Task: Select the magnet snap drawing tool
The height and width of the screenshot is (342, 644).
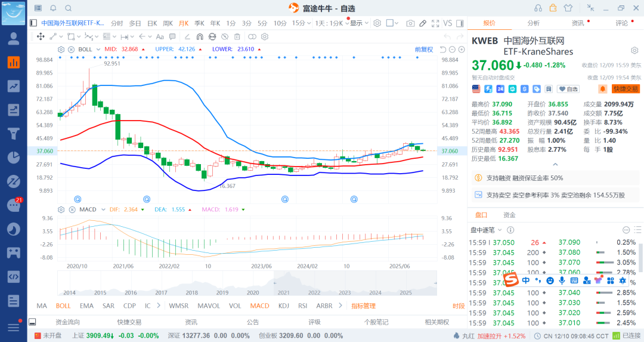Action: pos(200,36)
